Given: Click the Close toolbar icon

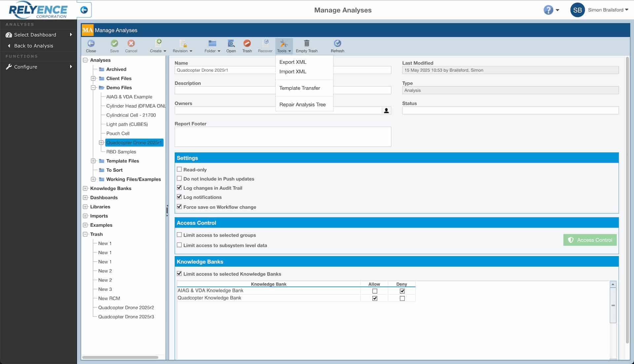Looking at the screenshot, I should 91,44.
